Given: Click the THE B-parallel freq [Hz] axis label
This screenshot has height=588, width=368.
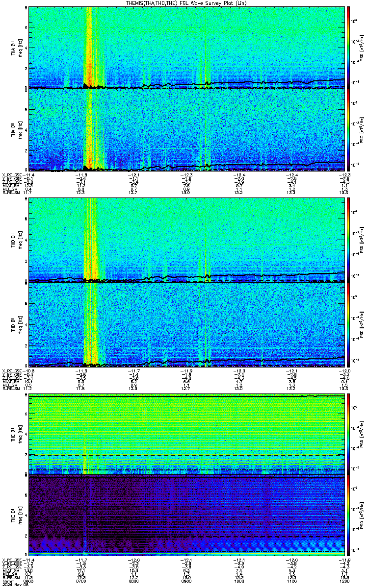Looking at the screenshot, I should (20, 515).
